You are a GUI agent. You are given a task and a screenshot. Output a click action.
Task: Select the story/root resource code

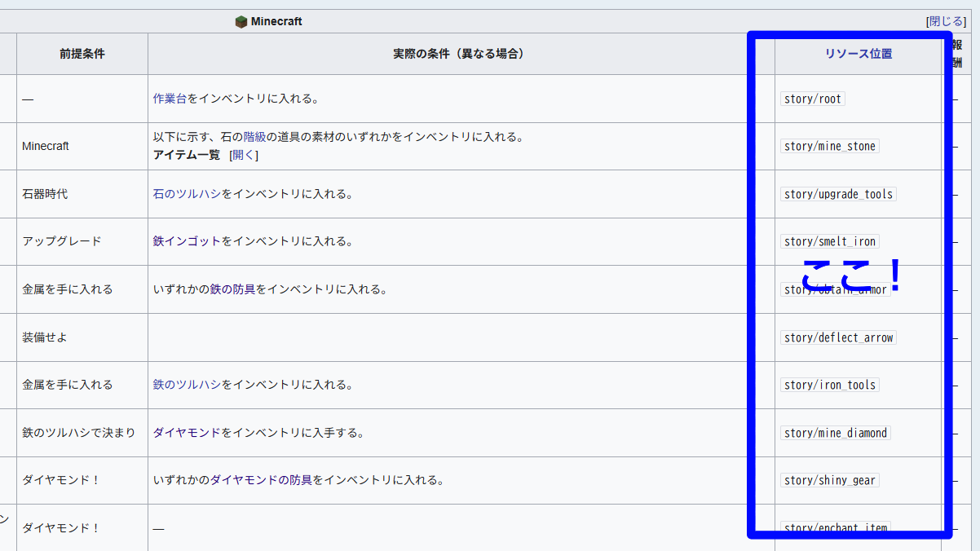pyautogui.click(x=812, y=99)
